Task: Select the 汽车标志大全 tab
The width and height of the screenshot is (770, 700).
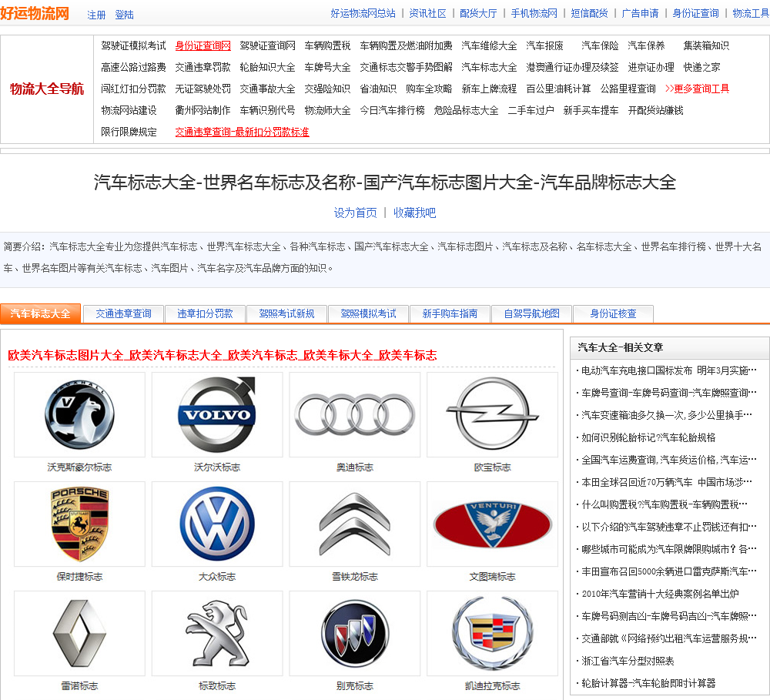Action: point(40,314)
